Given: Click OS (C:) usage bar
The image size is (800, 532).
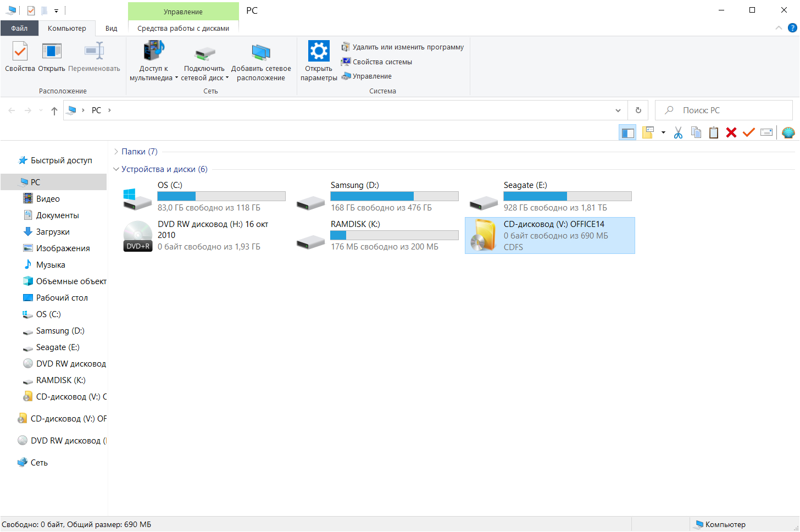Looking at the screenshot, I should point(221,196).
